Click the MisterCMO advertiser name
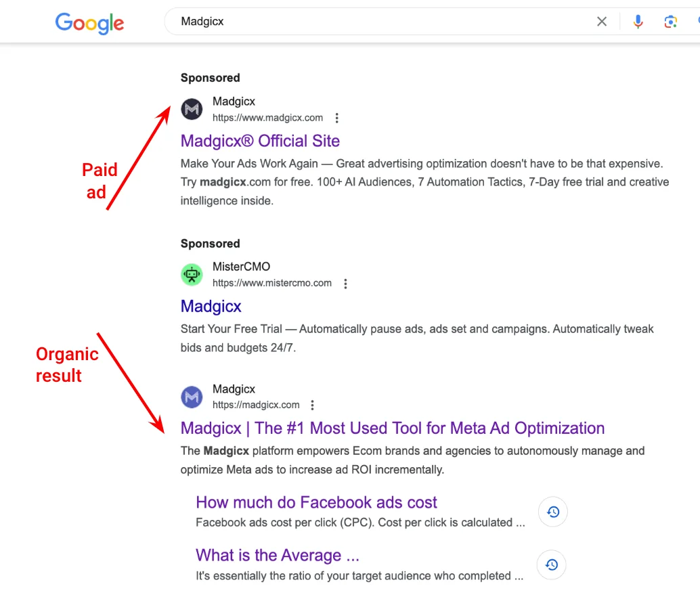Viewport: 700px width, 593px height. 241,267
